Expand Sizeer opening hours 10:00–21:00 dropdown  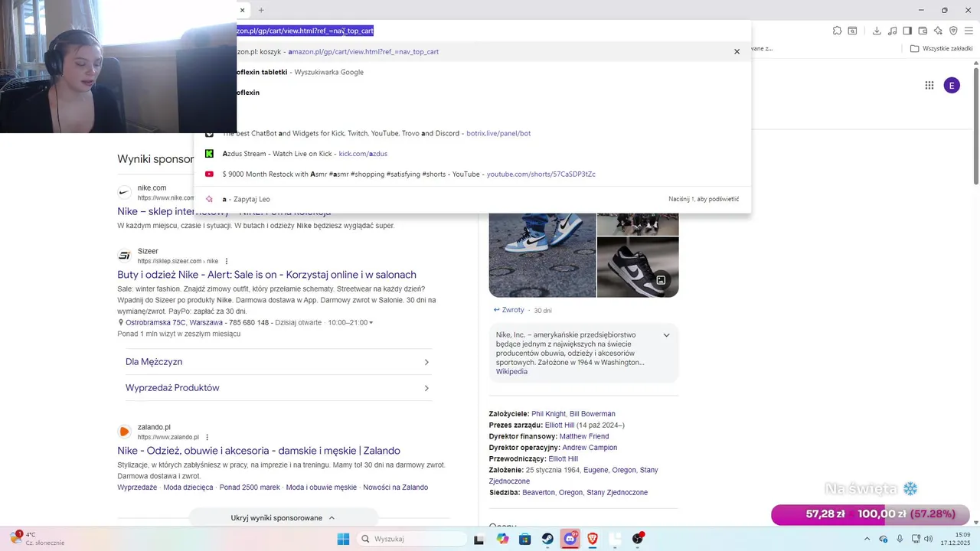[351, 323]
